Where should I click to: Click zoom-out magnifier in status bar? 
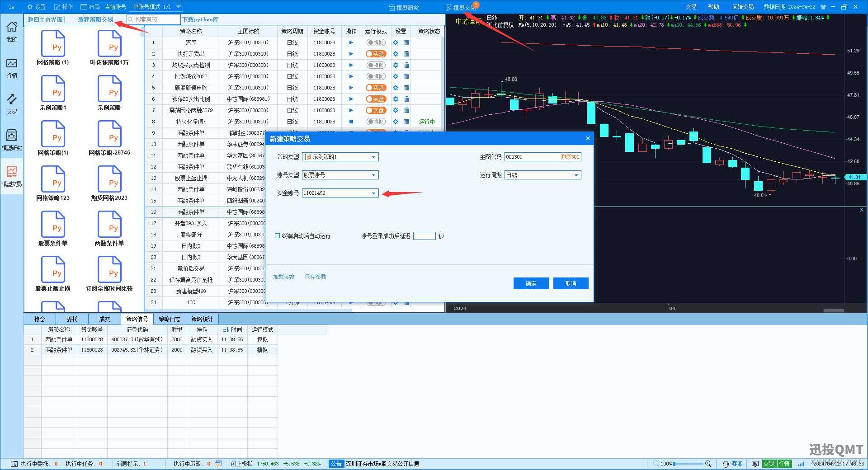(x=656, y=464)
